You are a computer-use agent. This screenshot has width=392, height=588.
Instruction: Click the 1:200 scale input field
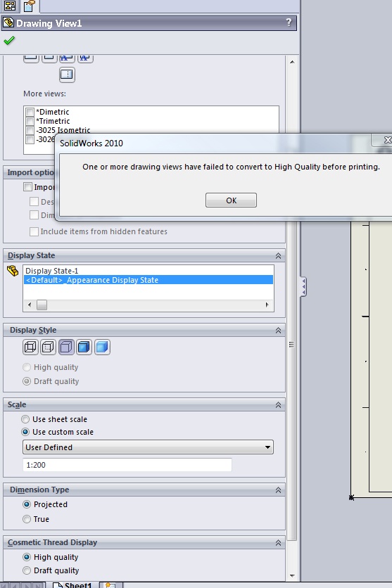pyautogui.click(x=127, y=465)
